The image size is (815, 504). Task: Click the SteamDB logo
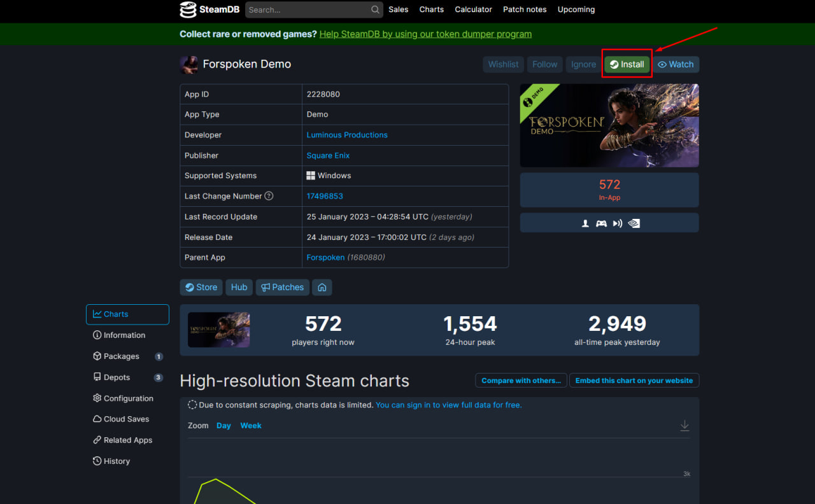point(209,10)
